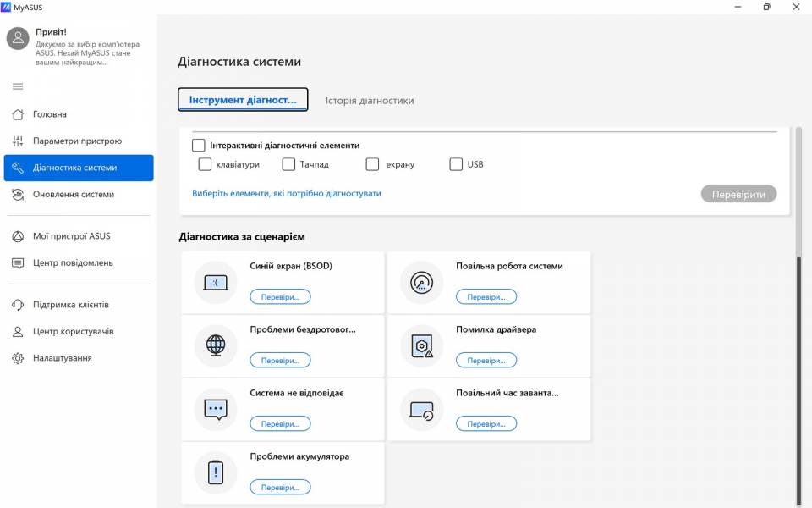Click the battery problems icon
This screenshot has height=508, width=812.
(x=216, y=473)
